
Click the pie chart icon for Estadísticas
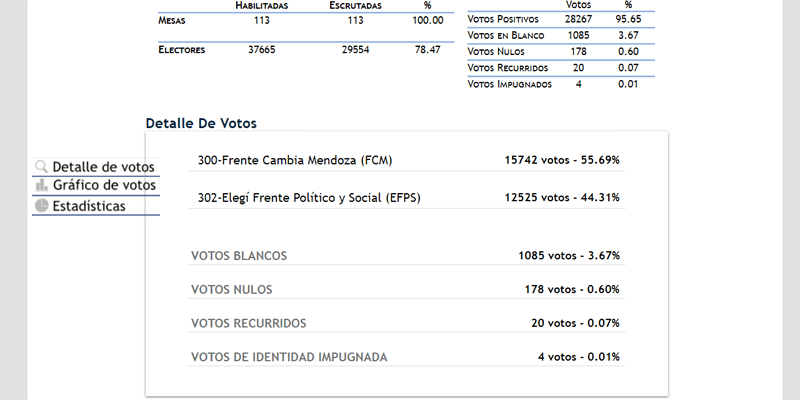click(x=41, y=206)
